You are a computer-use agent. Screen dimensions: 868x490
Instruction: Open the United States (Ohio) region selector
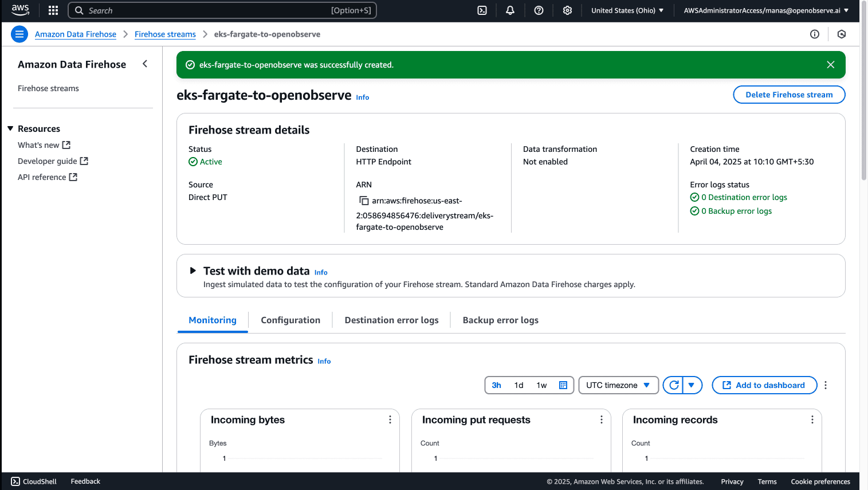coord(627,10)
